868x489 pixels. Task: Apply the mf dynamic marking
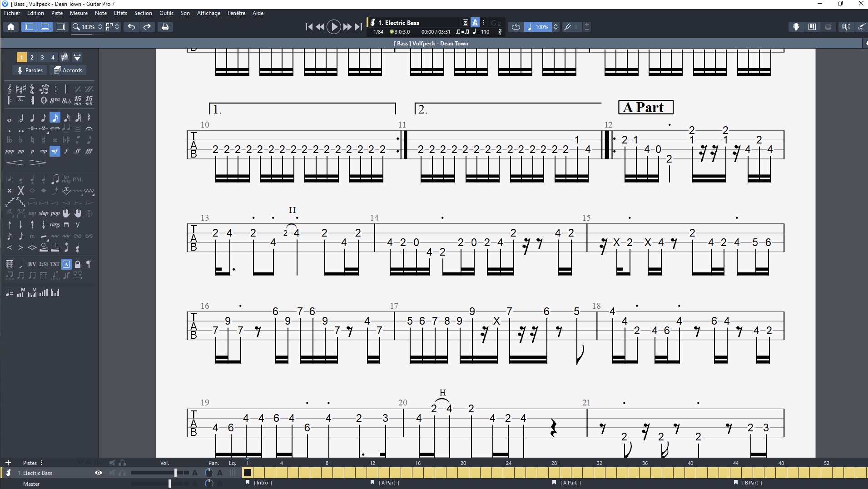point(55,152)
